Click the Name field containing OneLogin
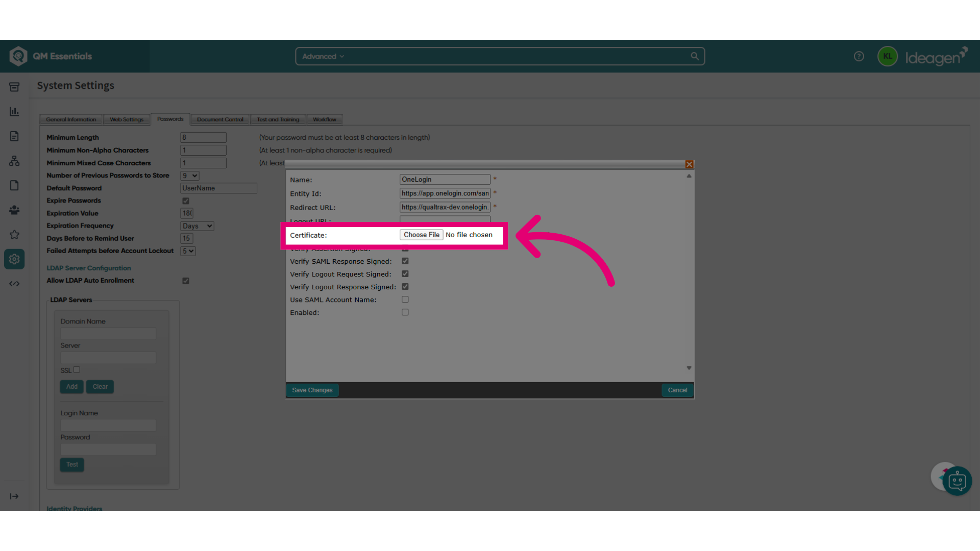 tap(445, 180)
